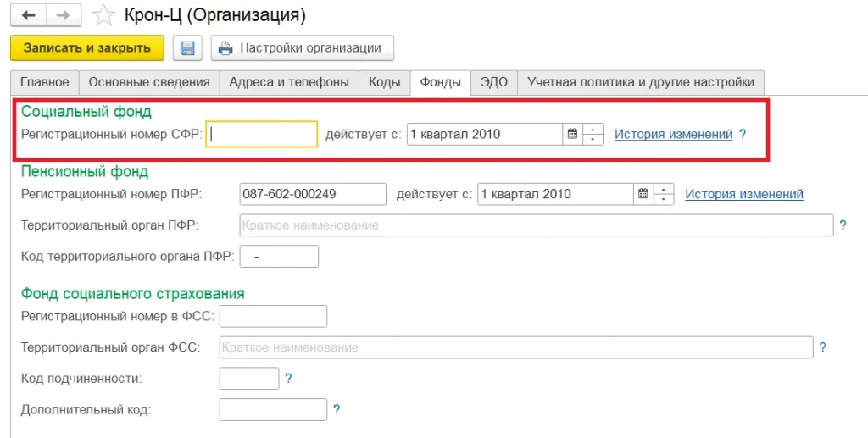This screenshot has height=438, width=868.
Task: Switch to the Главное tab
Action: [45, 82]
